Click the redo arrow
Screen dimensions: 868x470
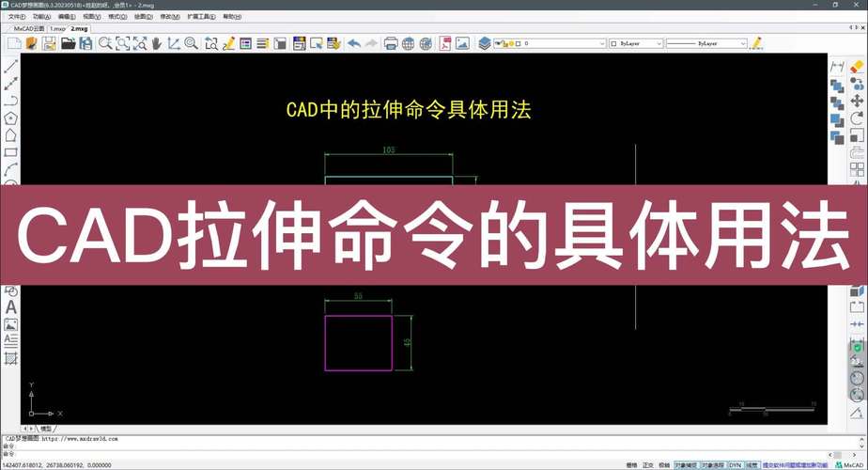(371, 43)
